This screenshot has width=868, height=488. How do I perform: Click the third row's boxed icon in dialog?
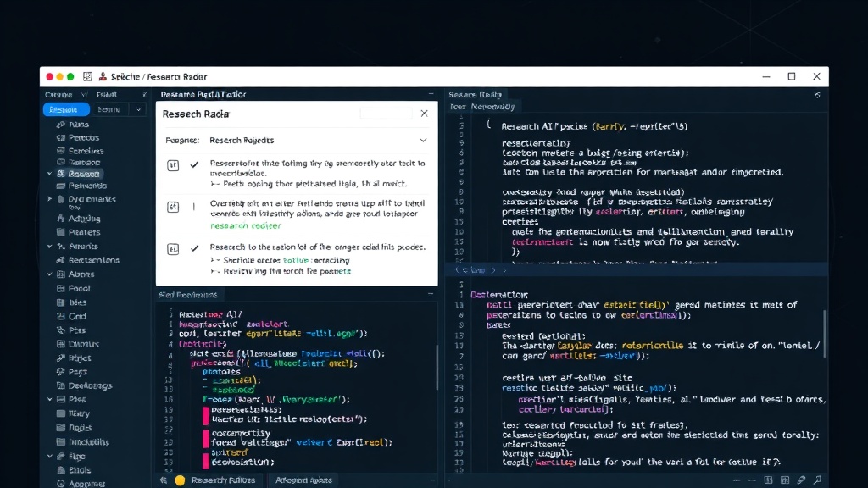[173, 249]
